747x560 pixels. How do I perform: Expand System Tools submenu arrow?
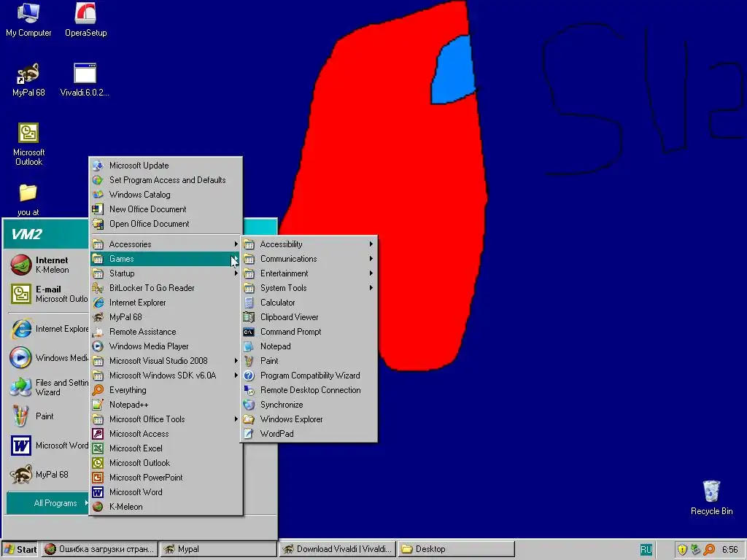371,288
